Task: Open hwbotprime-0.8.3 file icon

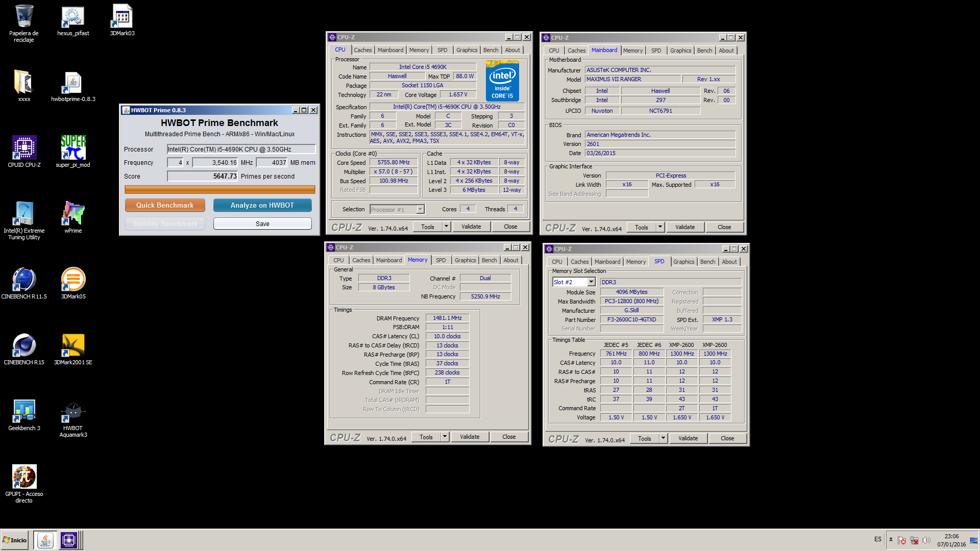Action: pyautogui.click(x=73, y=86)
